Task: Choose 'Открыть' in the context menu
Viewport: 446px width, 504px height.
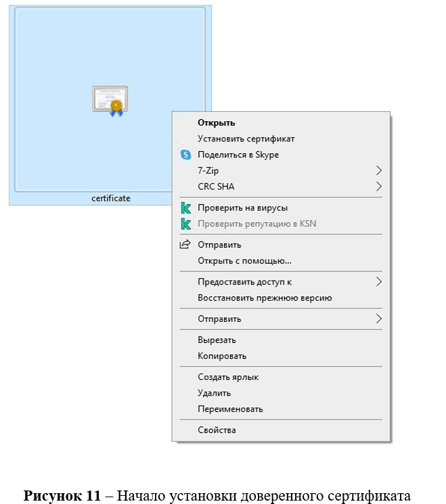Action: pyautogui.click(x=216, y=123)
